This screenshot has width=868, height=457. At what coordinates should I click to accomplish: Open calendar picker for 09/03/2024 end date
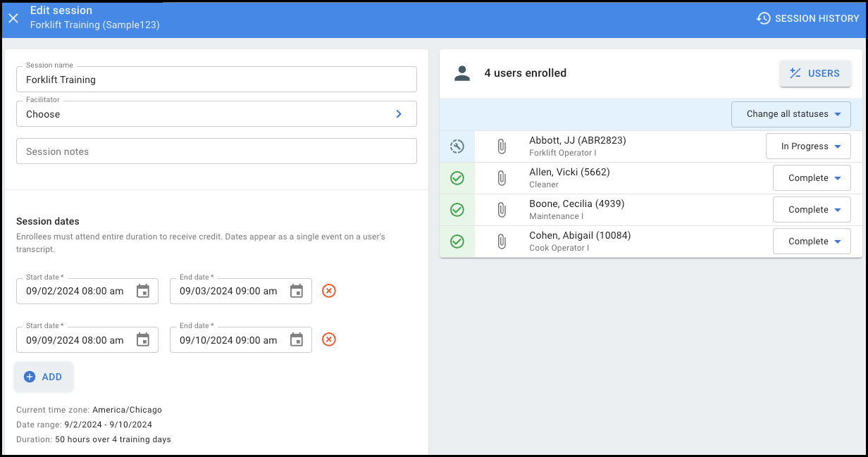coord(297,291)
